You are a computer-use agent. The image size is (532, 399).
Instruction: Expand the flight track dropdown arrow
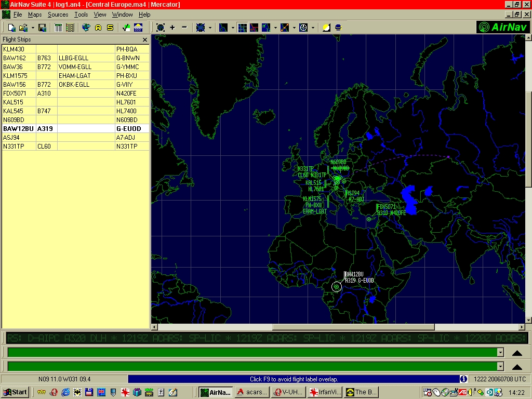click(x=294, y=28)
